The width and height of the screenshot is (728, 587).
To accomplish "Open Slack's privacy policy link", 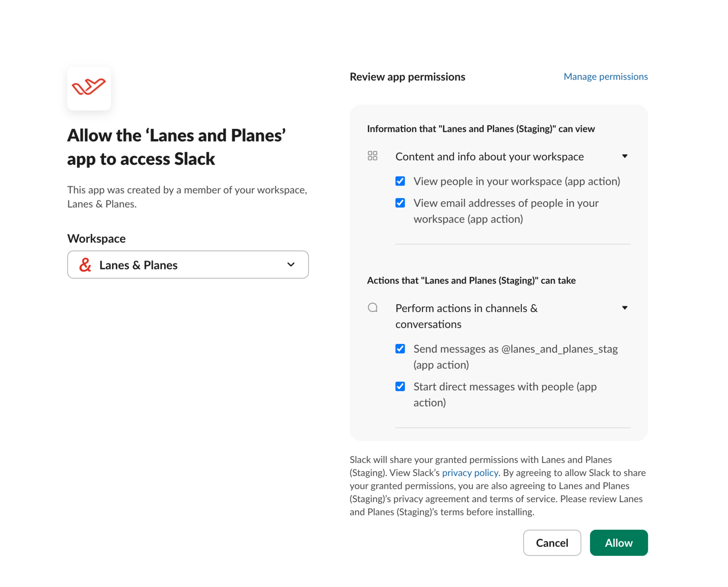I will pyautogui.click(x=470, y=473).
